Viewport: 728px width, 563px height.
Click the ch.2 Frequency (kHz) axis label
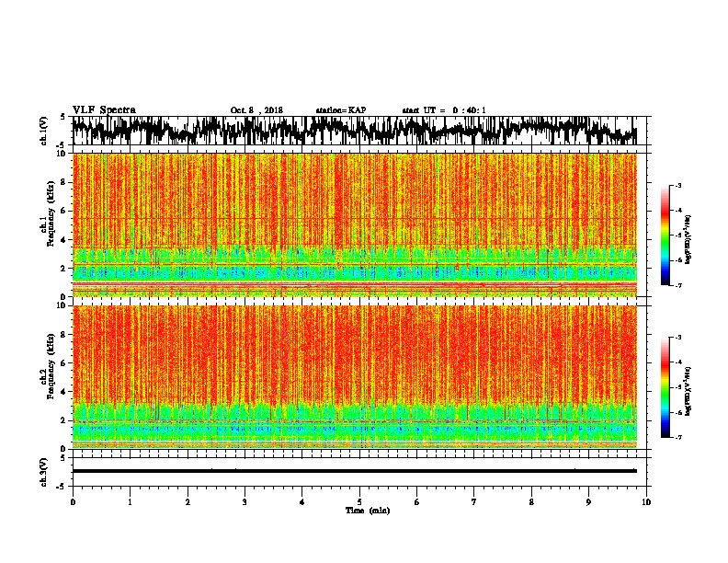49,366
